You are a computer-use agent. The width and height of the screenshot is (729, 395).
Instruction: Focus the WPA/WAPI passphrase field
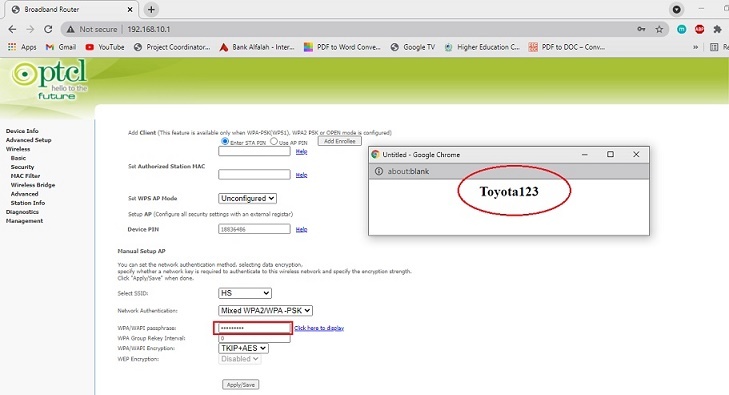(253, 328)
